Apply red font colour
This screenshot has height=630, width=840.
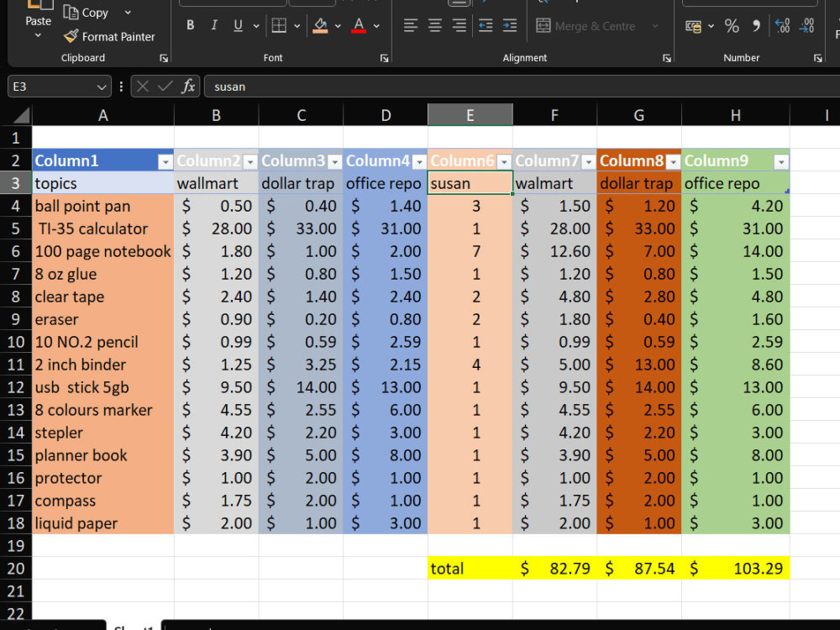click(x=359, y=25)
